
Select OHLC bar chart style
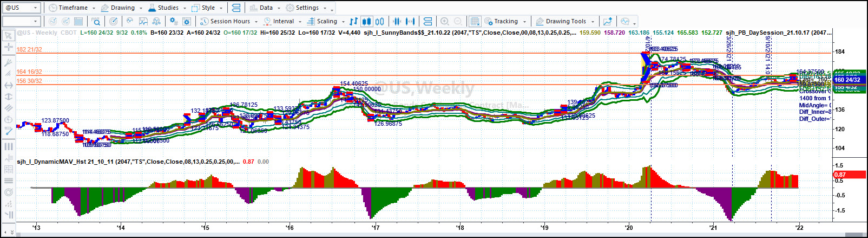(353, 21)
